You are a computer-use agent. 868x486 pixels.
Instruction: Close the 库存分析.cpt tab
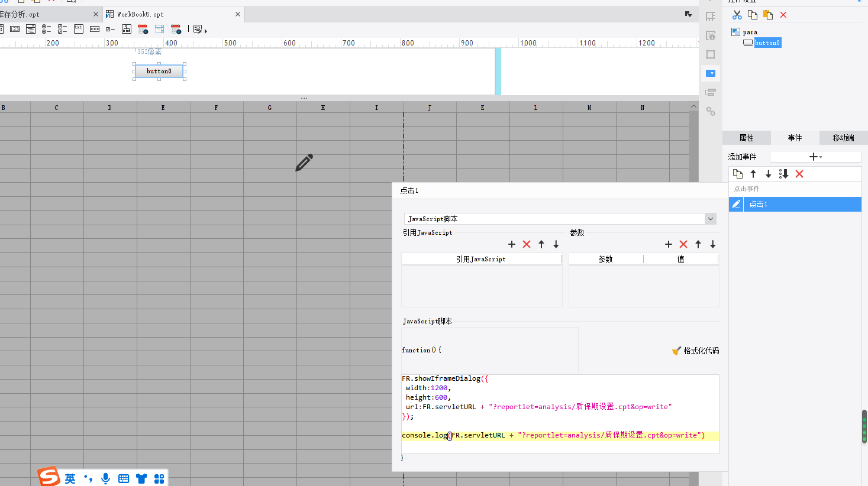tap(96, 14)
